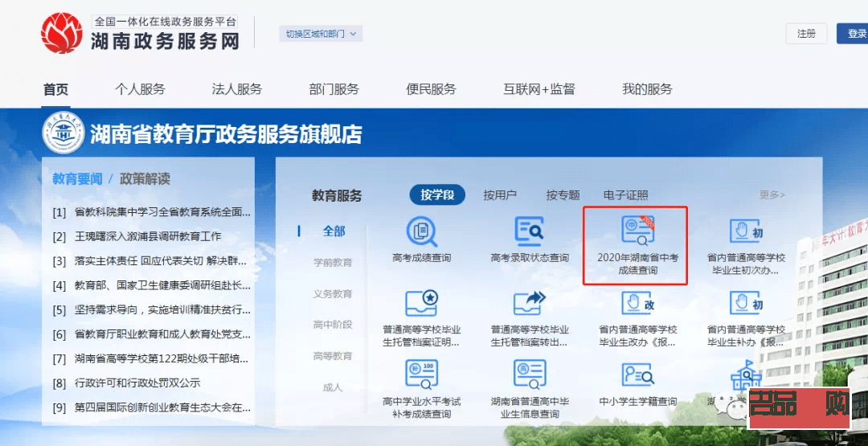
Task: Open 湖南省普通高中毕业生信息查询 icon
Action: (x=530, y=375)
